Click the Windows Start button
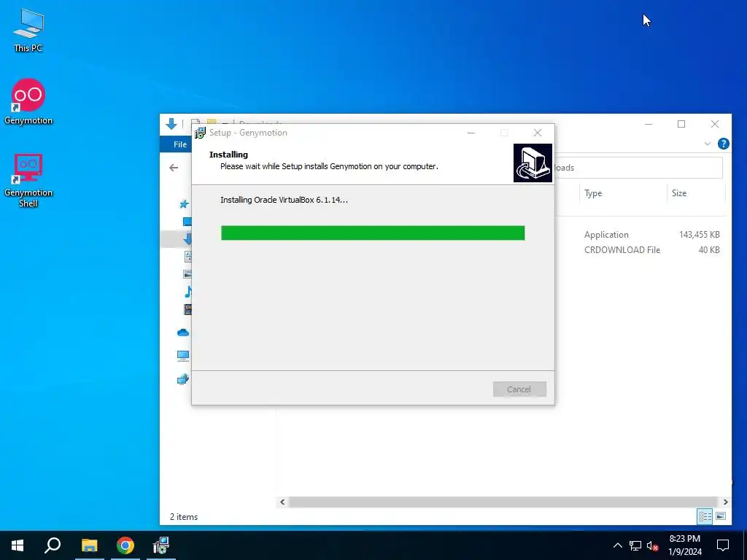747x560 pixels. click(18, 545)
